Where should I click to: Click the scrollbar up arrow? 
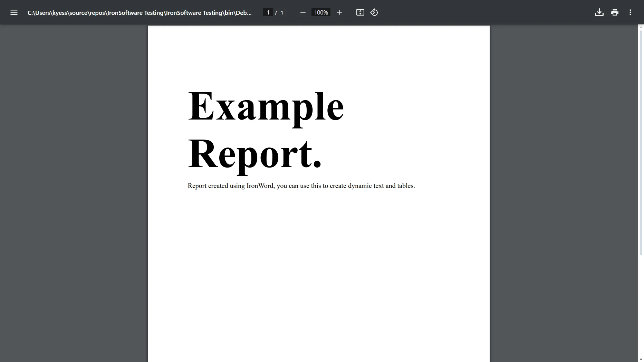641,27
